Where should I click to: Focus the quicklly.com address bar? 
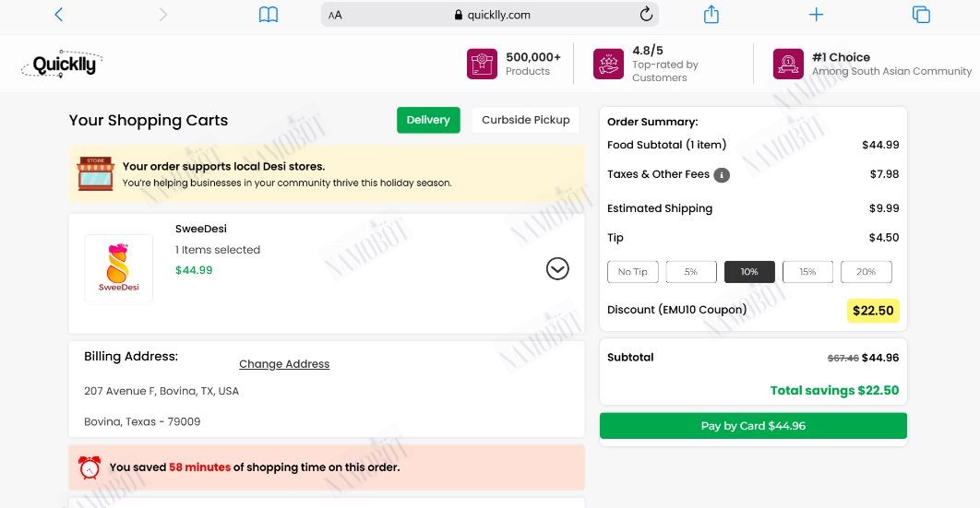(489, 15)
